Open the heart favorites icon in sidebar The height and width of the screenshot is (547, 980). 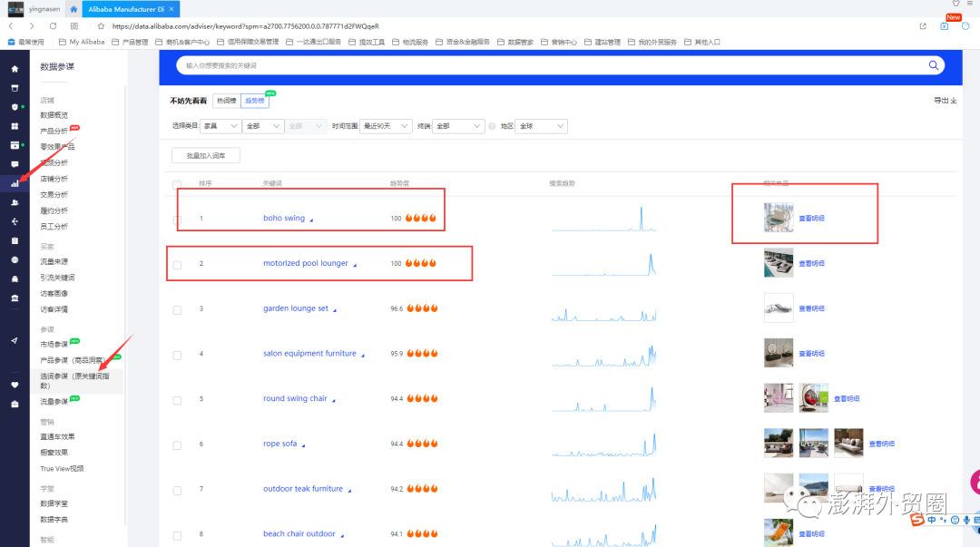(x=15, y=386)
